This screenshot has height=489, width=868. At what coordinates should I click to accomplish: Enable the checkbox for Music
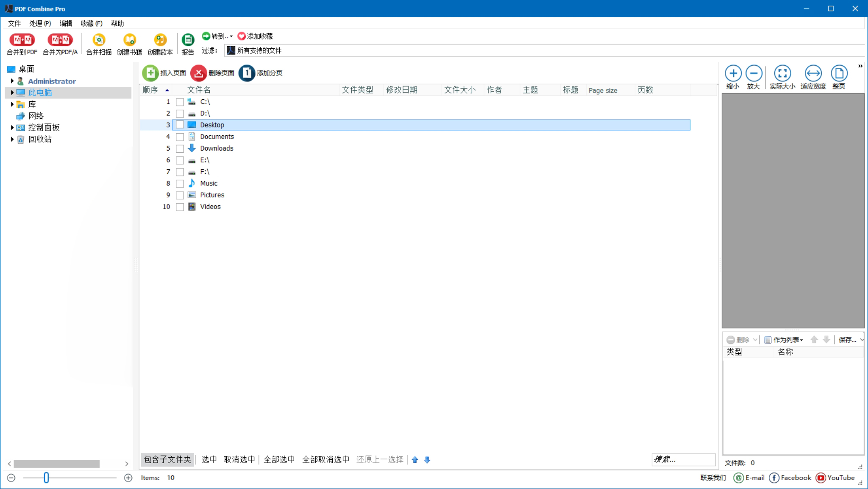pos(180,184)
